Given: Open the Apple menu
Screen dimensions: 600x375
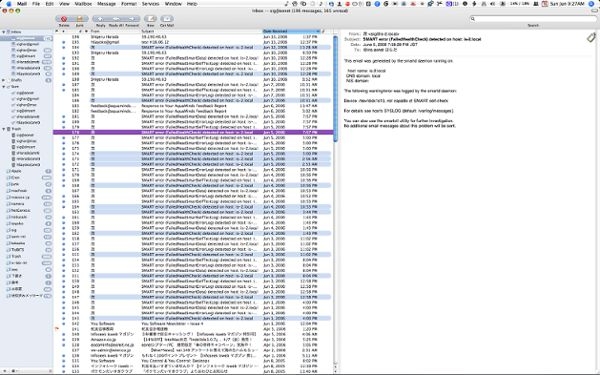Looking at the screenshot, I should tap(8, 4).
